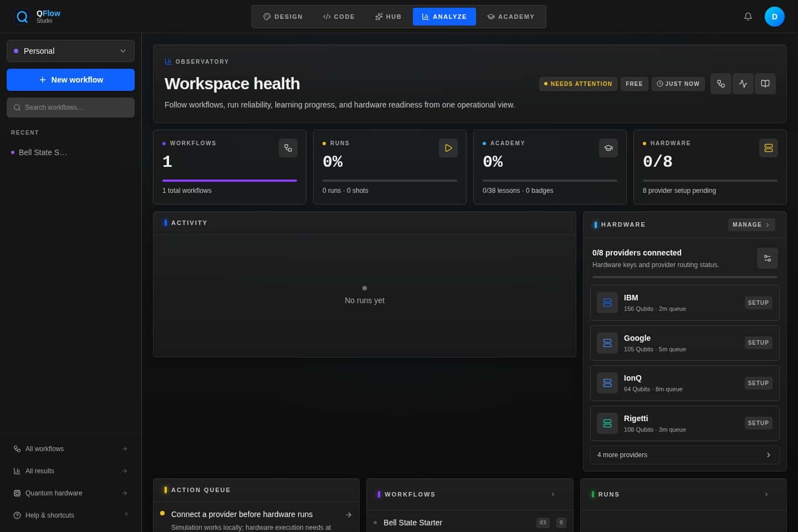The height and width of the screenshot is (532, 798).
Task: Click 0/8 providers connected text
Action: pyautogui.click(x=637, y=253)
